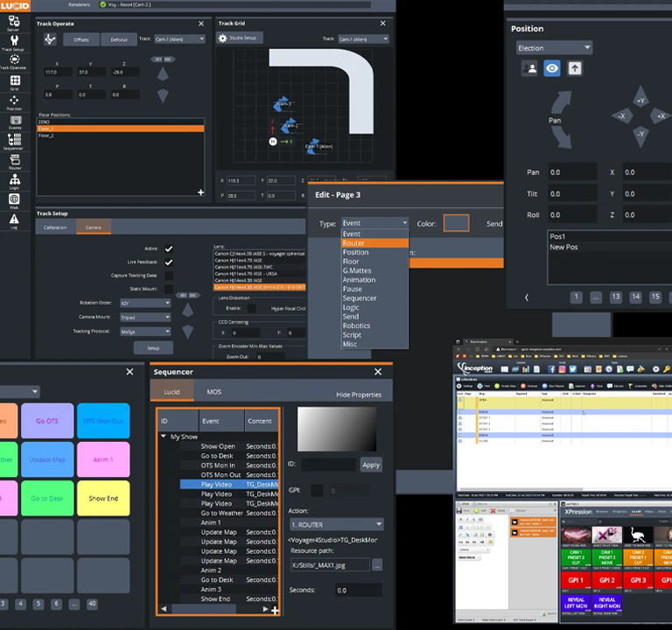Screen dimensions: 672x630
Task: Open Track Setup in sidebar
Action: (x=14, y=42)
